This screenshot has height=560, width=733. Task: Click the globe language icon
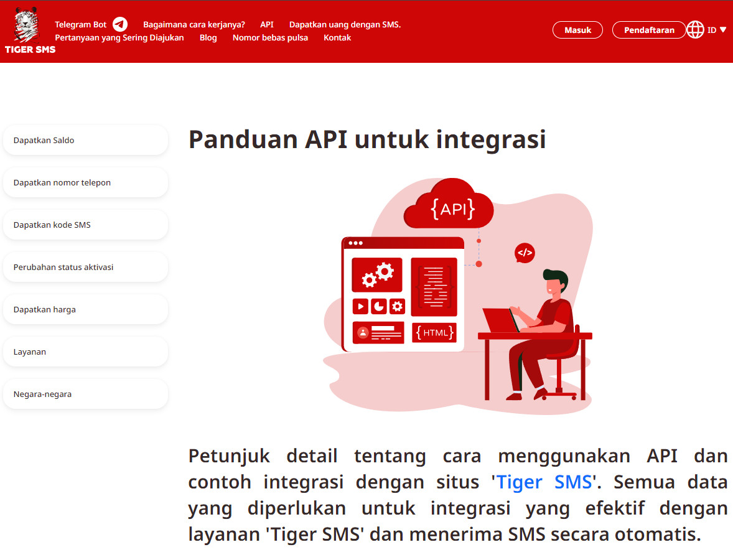pyautogui.click(x=695, y=30)
